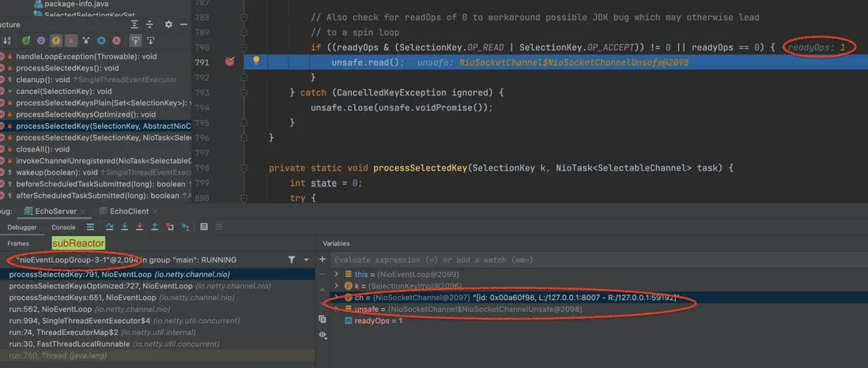Click the move watch up arrow
The width and height of the screenshot is (868, 368).
pos(323,289)
